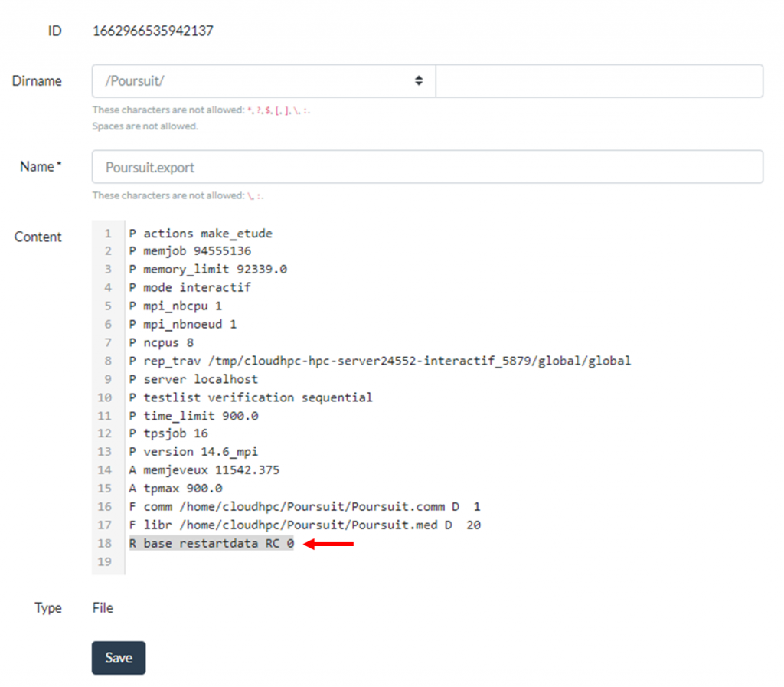The image size is (784, 687).
Task: Click the 'Content' label
Action: pyautogui.click(x=38, y=237)
